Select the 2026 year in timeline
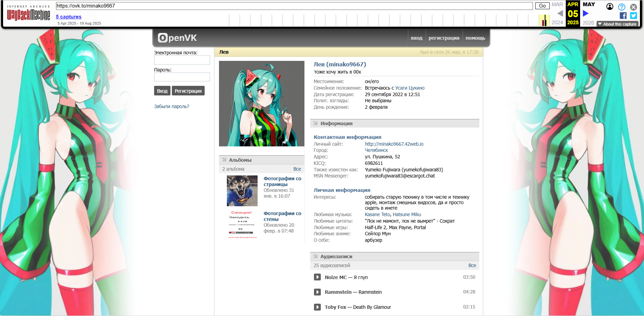Screen dimensions: 644x316 click(588, 23)
